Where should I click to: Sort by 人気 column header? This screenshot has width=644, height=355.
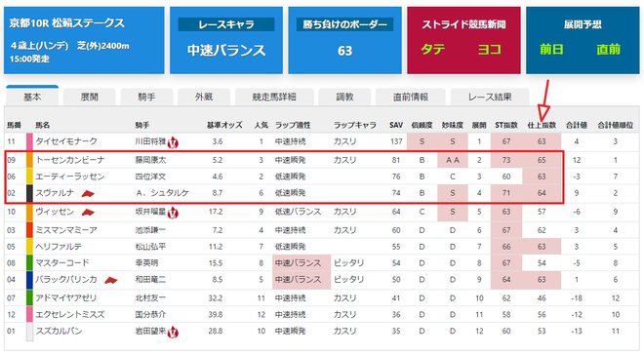click(262, 125)
